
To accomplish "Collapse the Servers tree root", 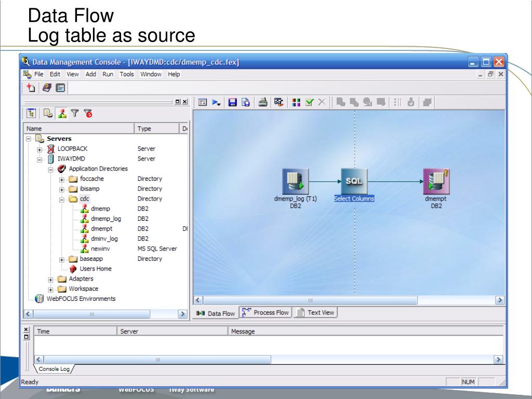I will [29, 139].
